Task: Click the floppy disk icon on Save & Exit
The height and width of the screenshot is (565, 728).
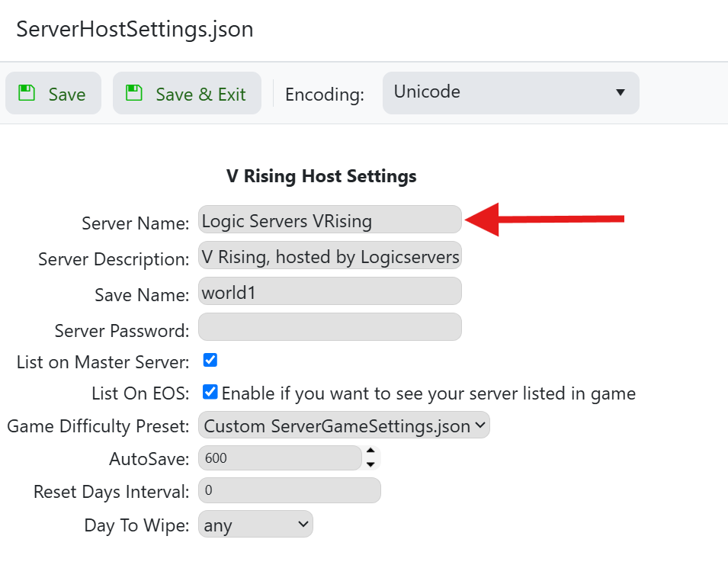Action: click(x=135, y=93)
